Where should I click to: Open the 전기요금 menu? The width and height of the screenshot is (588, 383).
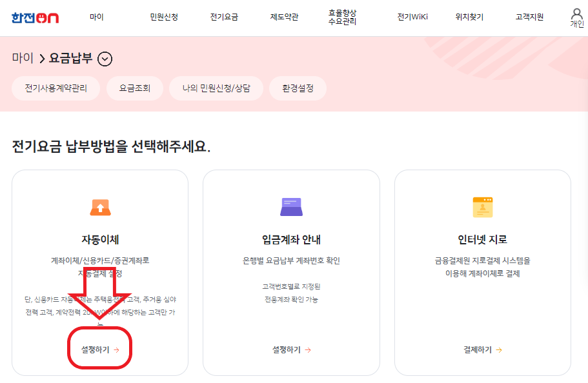click(x=224, y=17)
